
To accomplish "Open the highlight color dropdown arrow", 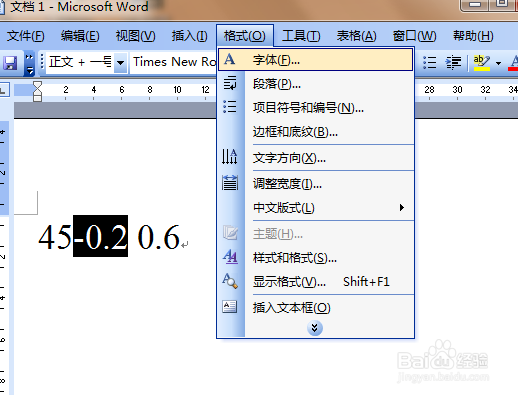I will tap(499, 63).
